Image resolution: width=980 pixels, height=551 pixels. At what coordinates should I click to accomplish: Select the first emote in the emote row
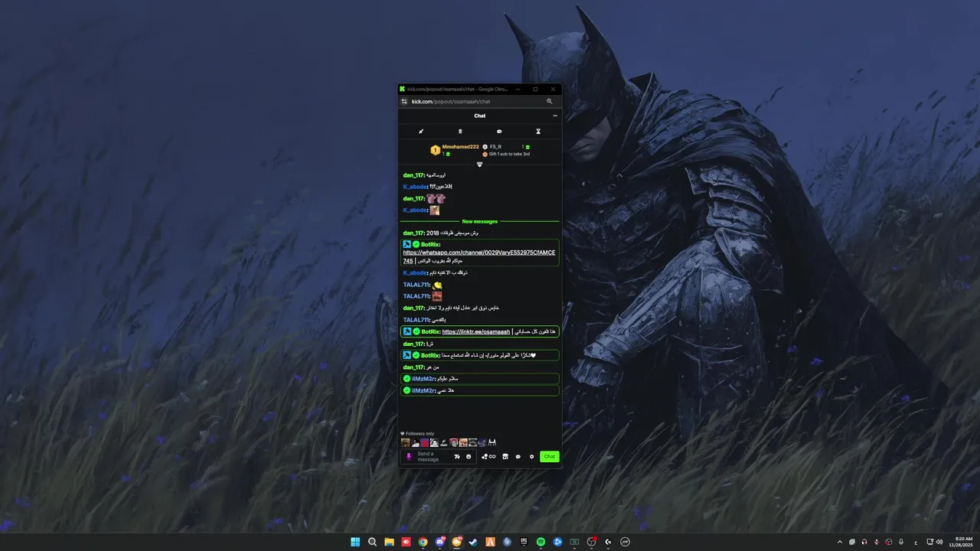[x=405, y=442]
